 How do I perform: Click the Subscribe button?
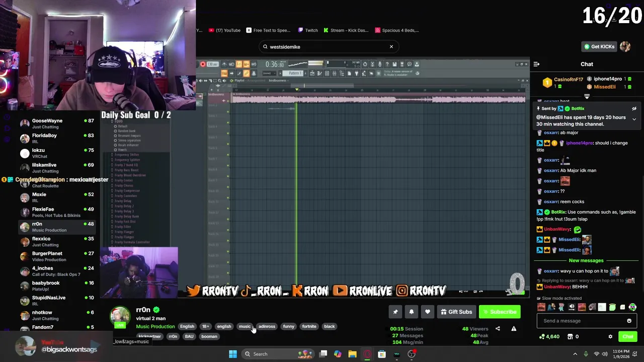click(500, 312)
